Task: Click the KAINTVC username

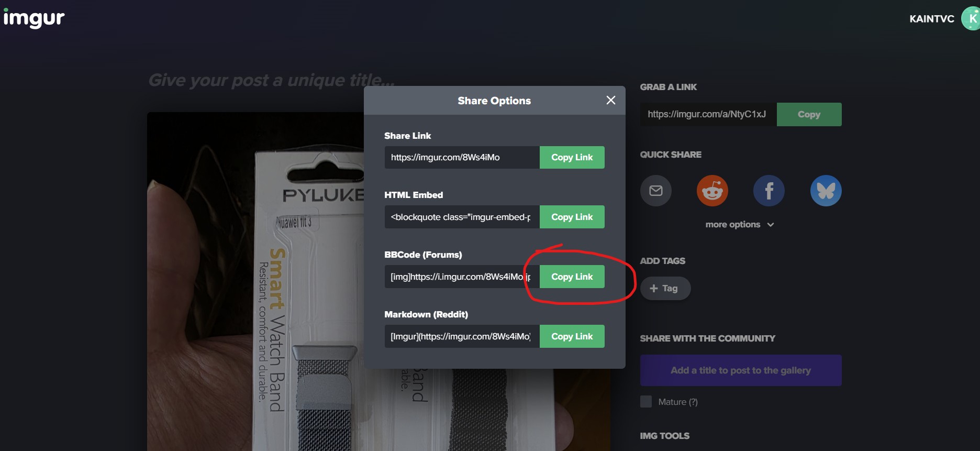Action: 932,19
